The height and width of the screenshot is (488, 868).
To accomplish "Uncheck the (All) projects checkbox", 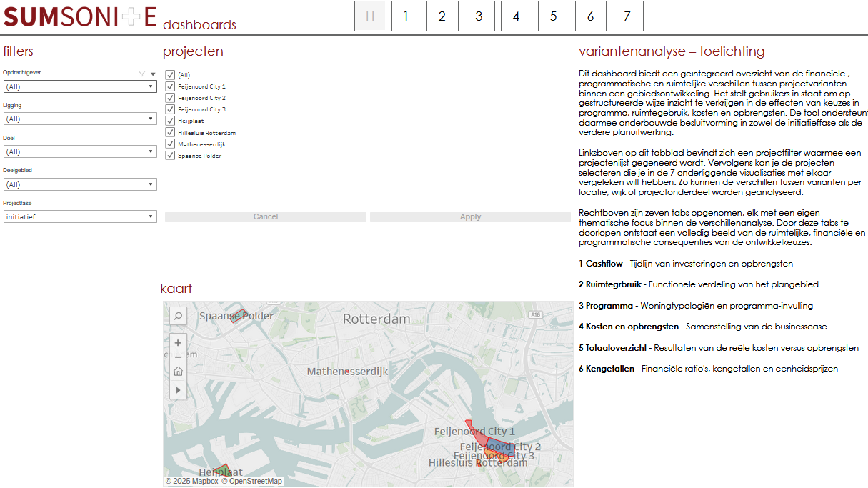I will pyautogui.click(x=169, y=74).
